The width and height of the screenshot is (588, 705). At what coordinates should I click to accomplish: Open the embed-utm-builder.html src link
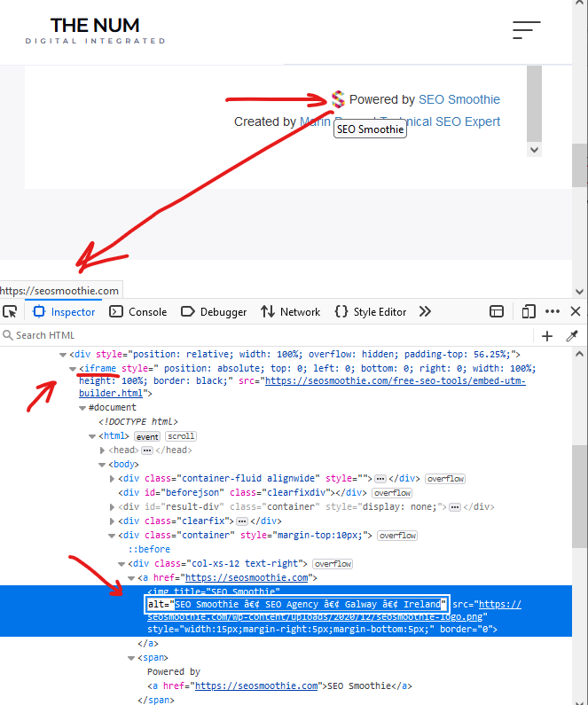click(x=303, y=387)
